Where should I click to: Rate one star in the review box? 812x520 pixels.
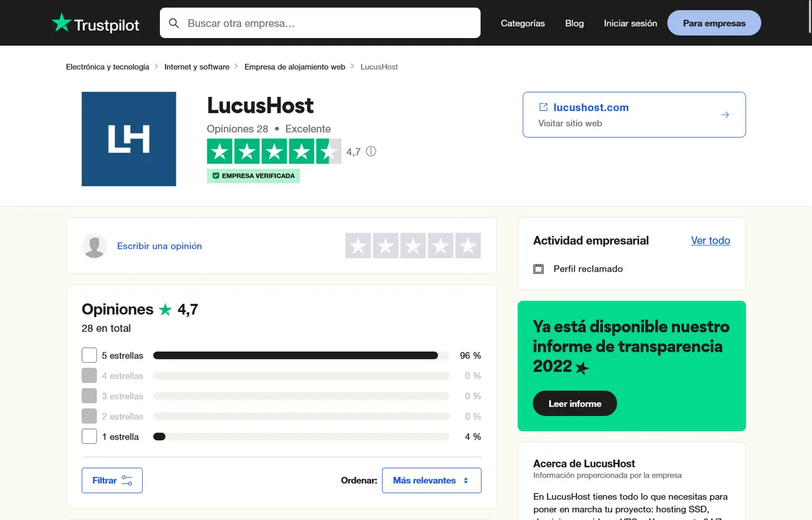(x=358, y=246)
